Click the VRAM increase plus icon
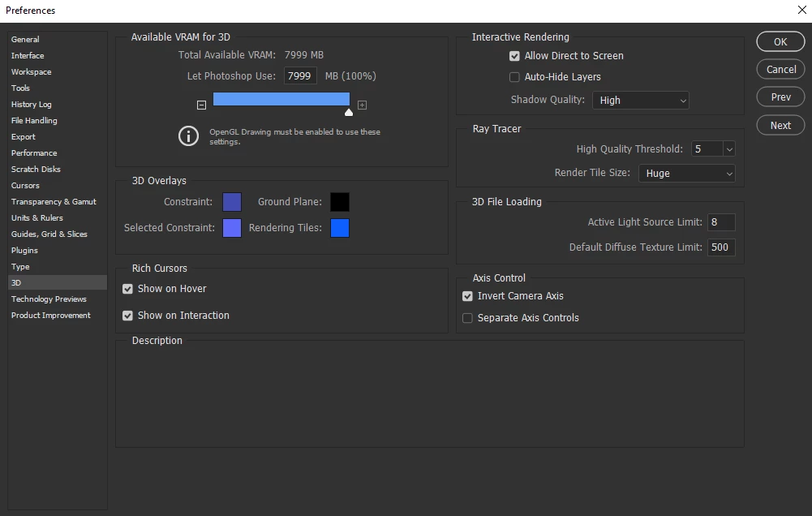The image size is (812, 516). (362, 105)
